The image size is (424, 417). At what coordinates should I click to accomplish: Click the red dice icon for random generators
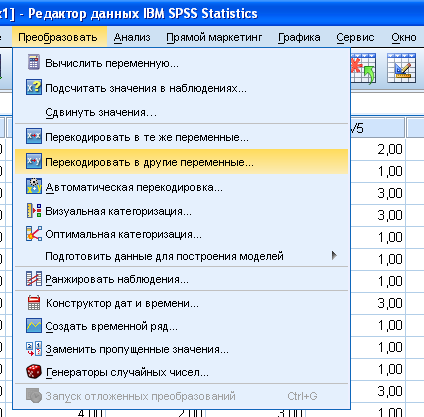click(x=34, y=371)
